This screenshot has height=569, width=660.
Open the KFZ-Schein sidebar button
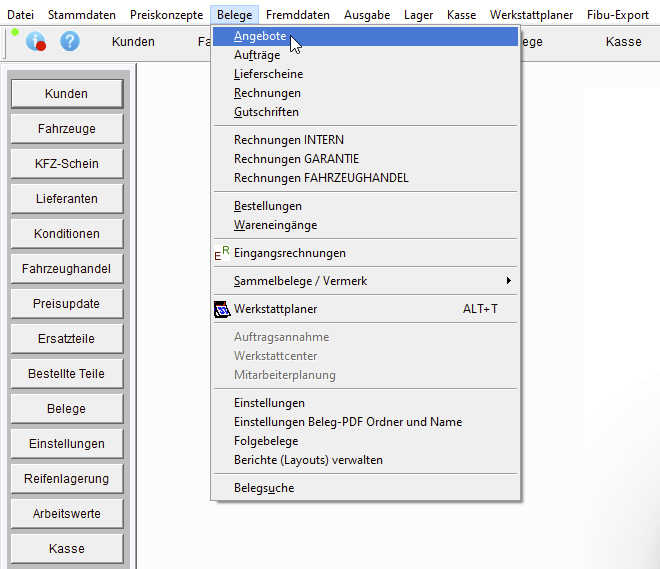(x=67, y=164)
